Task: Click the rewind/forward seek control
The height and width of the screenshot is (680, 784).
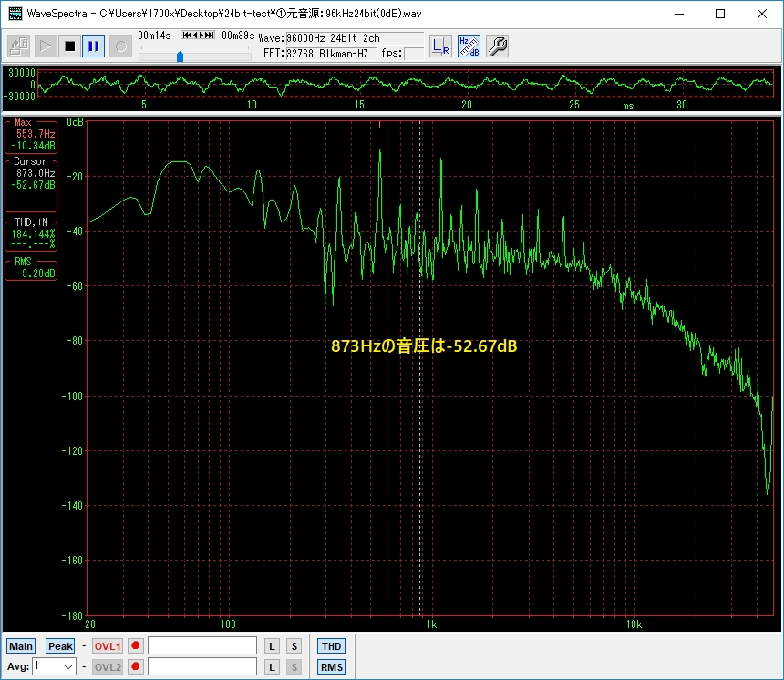Action: 198,36
